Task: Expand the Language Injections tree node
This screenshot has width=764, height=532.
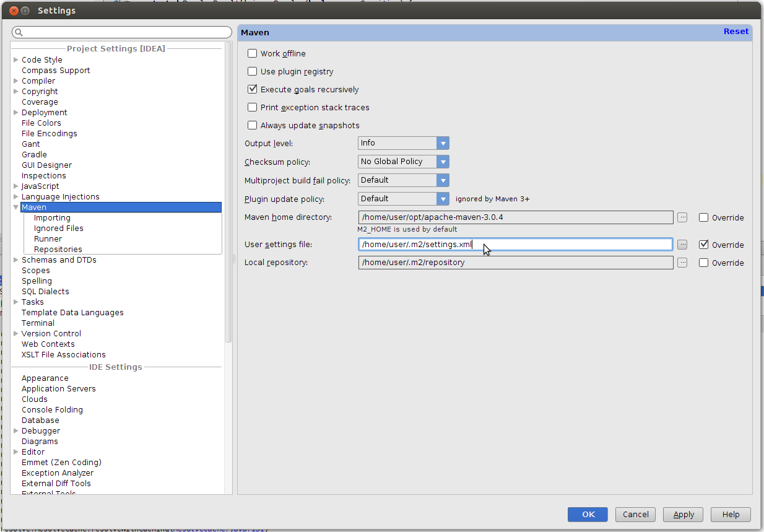Action: pos(16,197)
